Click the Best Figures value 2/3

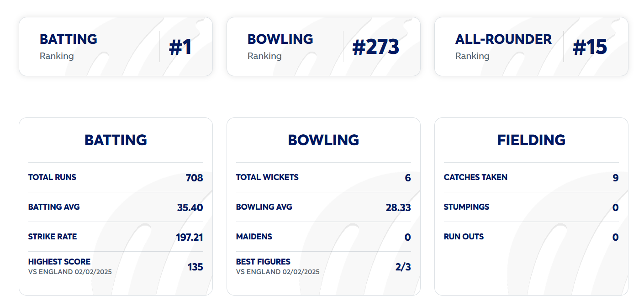[x=403, y=267]
